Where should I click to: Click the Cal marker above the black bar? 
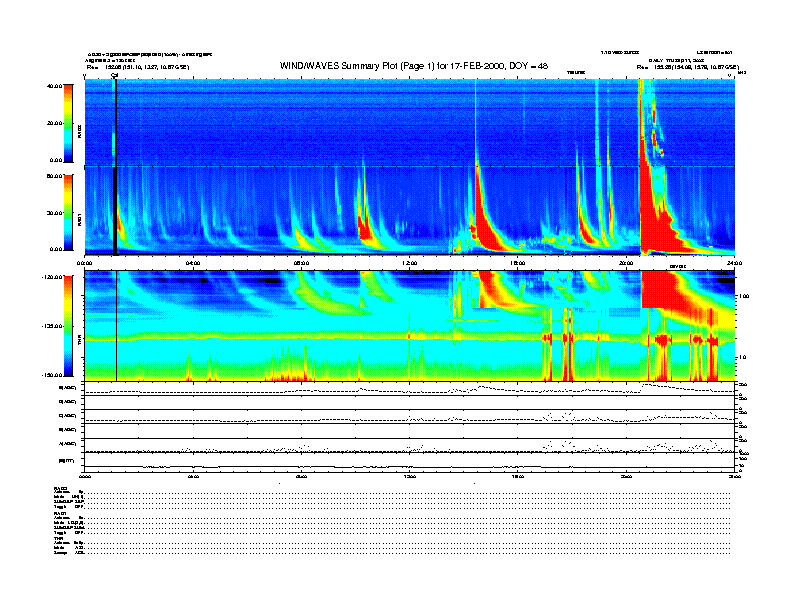tap(114, 75)
